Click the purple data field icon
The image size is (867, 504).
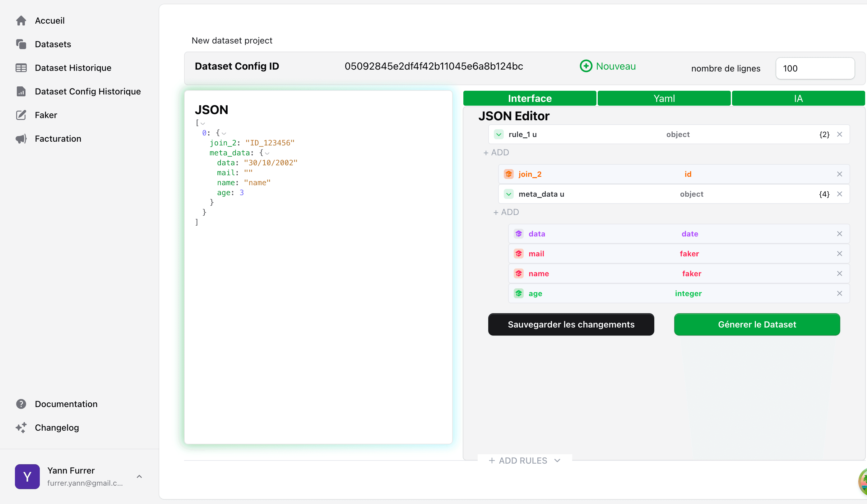(x=518, y=234)
